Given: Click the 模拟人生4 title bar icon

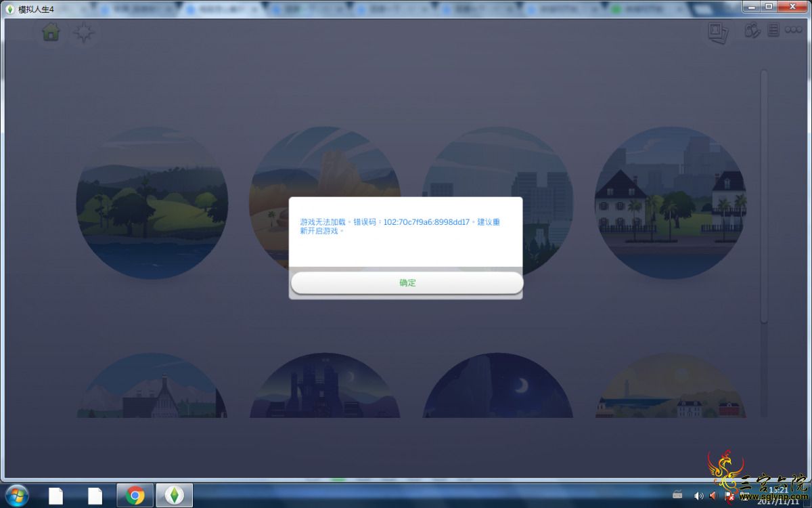Looking at the screenshot, I should coord(10,9).
